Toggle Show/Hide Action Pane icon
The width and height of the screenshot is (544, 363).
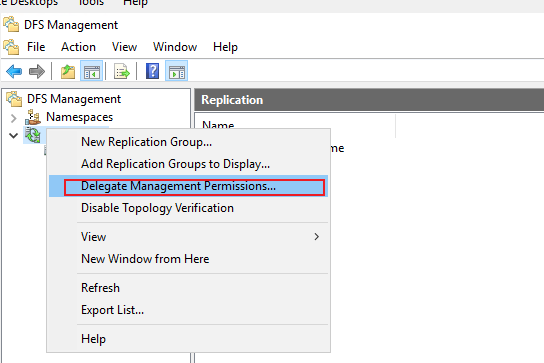[x=177, y=72]
